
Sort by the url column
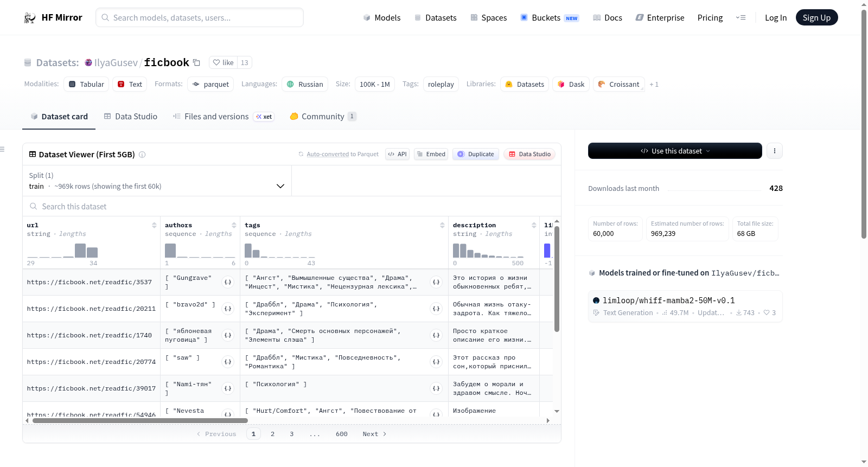154,225
